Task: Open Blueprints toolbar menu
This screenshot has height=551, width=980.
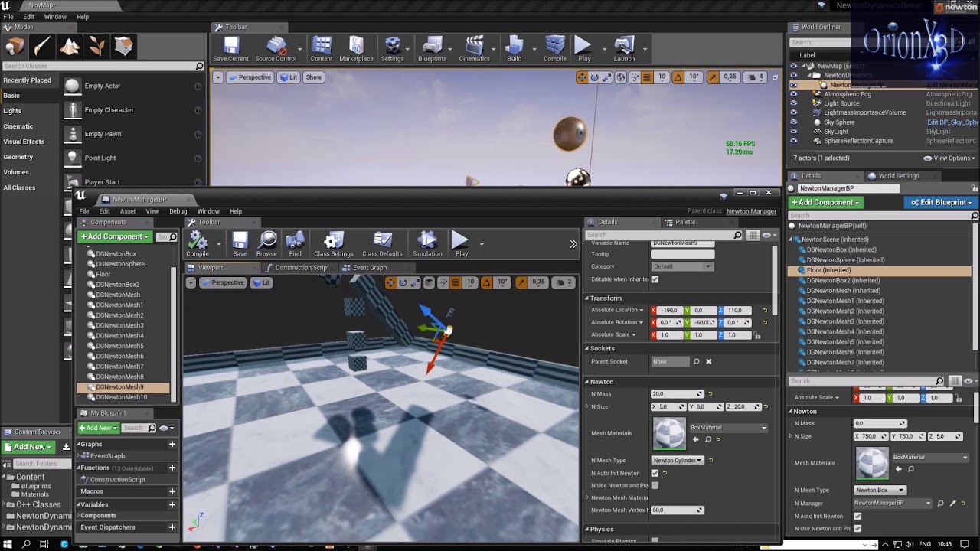Action: [x=432, y=50]
